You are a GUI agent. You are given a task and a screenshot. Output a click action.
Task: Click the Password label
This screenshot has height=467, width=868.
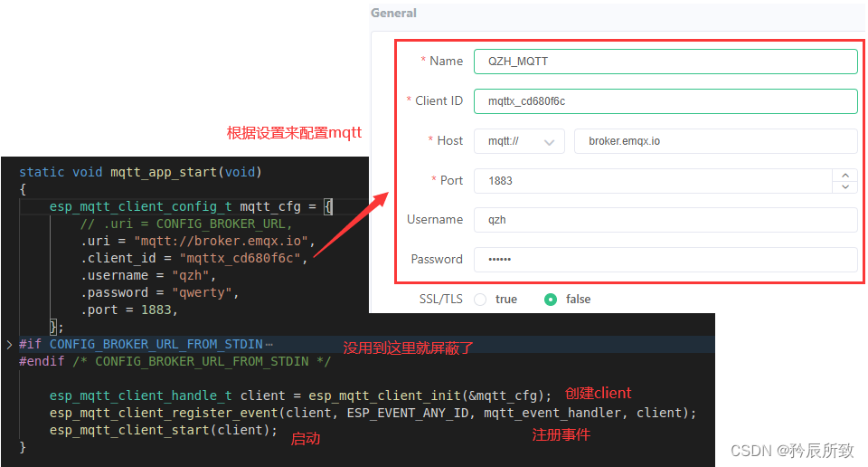click(x=437, y=259)
